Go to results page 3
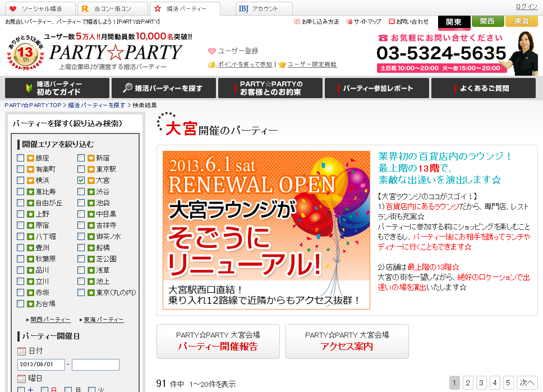The width and height of the screenshot is (543, 392). (481, 382)
